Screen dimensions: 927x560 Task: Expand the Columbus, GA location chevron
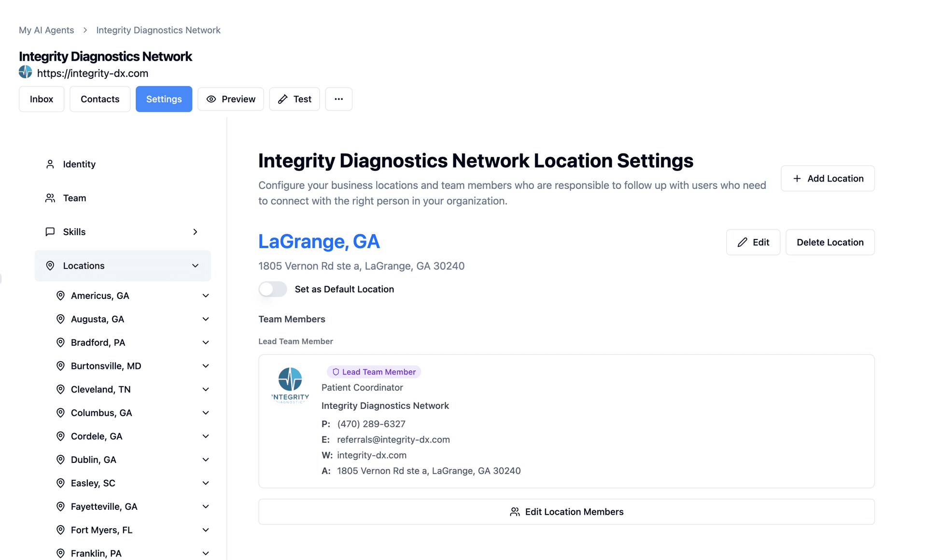pos(206,413)
